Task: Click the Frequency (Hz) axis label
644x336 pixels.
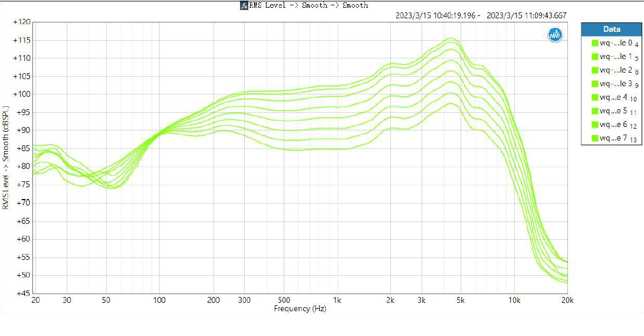Action: pyautogui.click(x=300, y=309)
